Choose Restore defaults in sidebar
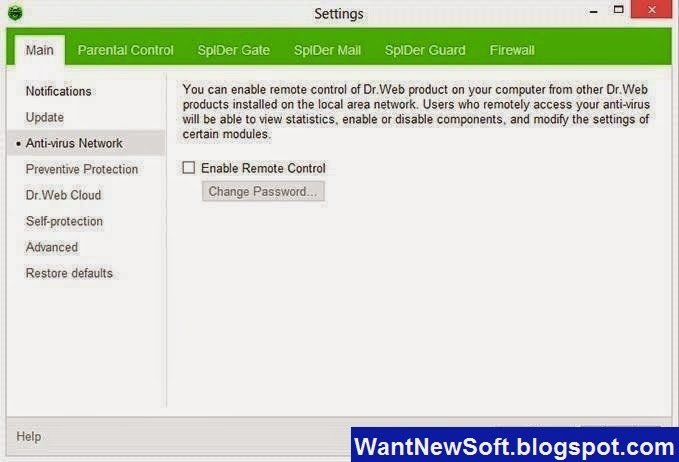The height and width of the screenshot is (462, 679). pyautogui.click(x=69, y=273)
